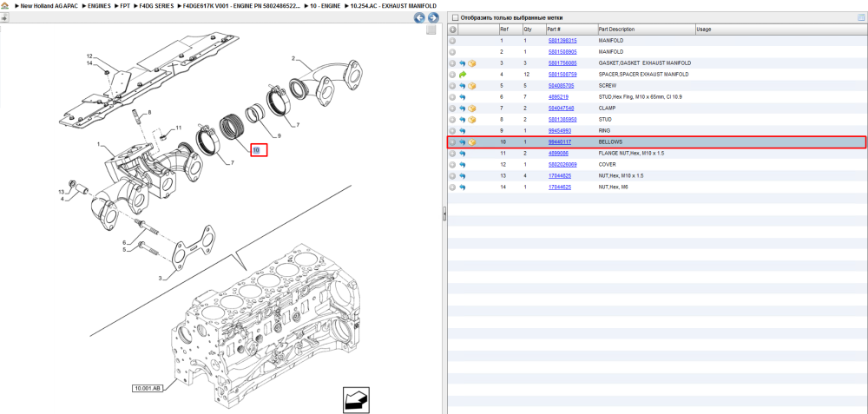Image resolution: width=868 pixels, height=414 pixels.
Task: Select the round marker for MANIFOLD ref 2
Action: pyautogui.click(x=452, y=52)
